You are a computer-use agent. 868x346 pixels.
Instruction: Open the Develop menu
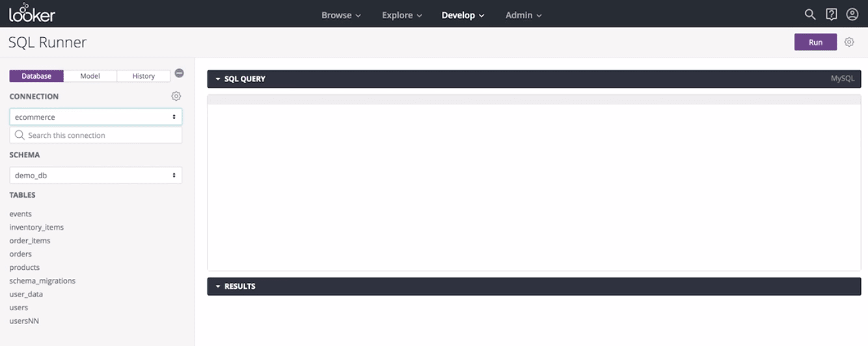tap(463, 15)
